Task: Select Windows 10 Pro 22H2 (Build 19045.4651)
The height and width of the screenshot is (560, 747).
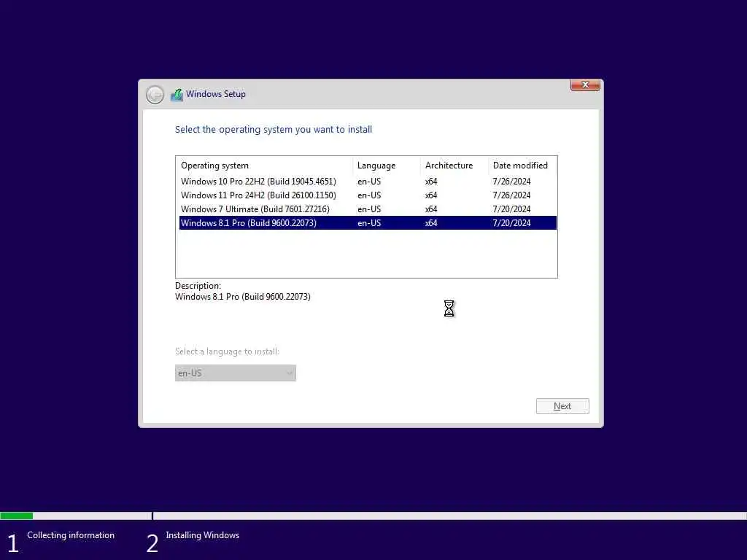Action: click(x=368, y=182)
